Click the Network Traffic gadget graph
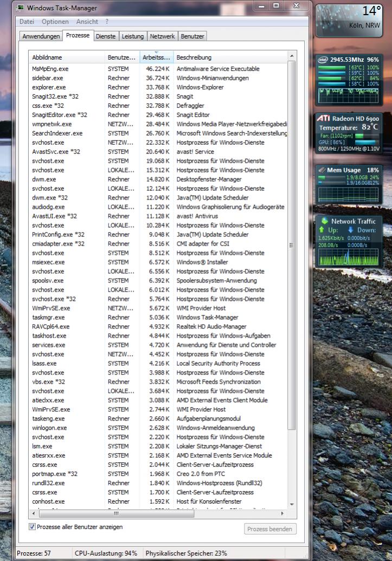This screenshot has height=561, width=392. [x=348, y=257]
